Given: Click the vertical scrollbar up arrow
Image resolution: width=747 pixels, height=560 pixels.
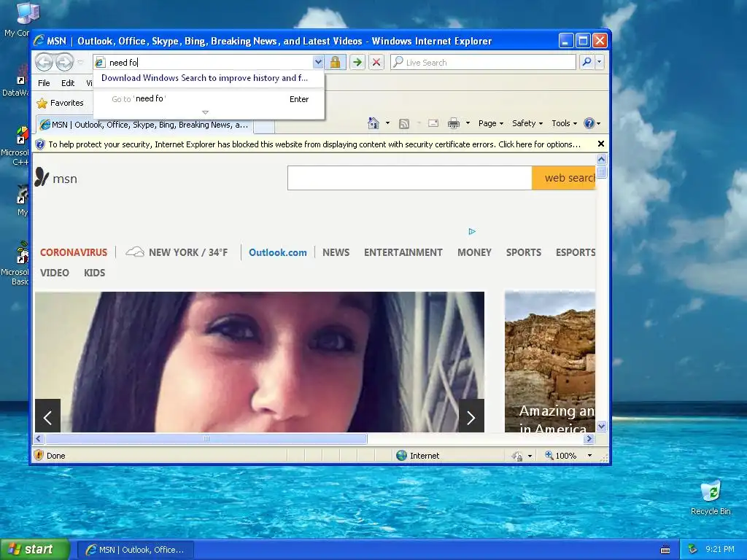Looking at the screenshot, I should [601, 159].
